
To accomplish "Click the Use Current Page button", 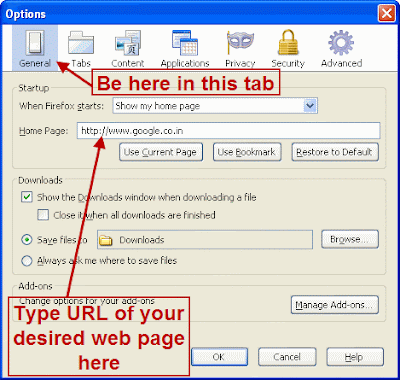I will coord(161,152).
